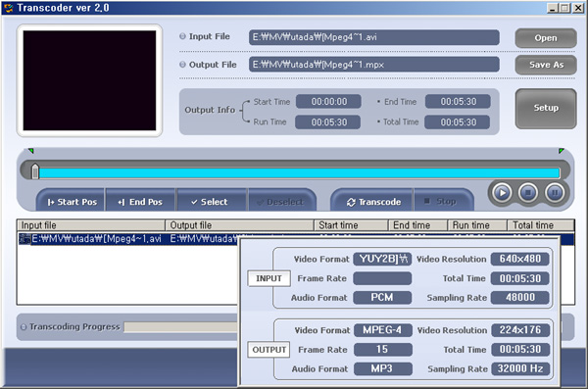Click the End time column header

coord(417,225)
